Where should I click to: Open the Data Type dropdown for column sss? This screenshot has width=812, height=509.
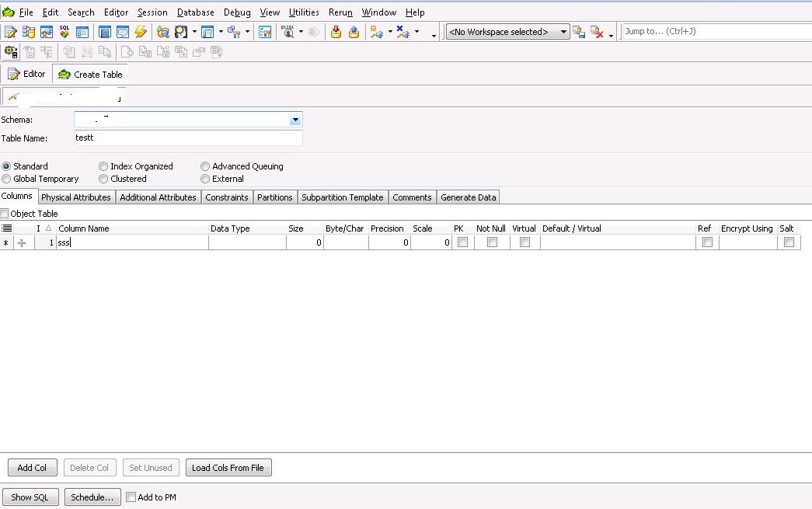click(x=246, y=242)
